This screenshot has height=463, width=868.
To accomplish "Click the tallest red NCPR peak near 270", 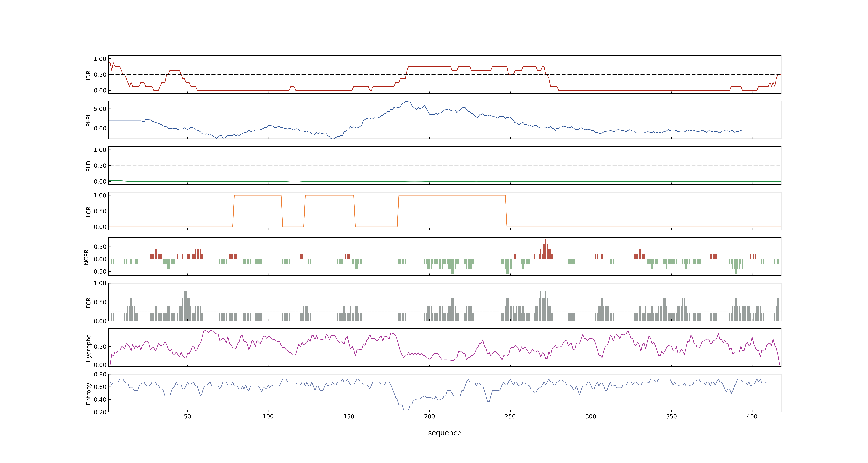I will [x=546, y=249].
